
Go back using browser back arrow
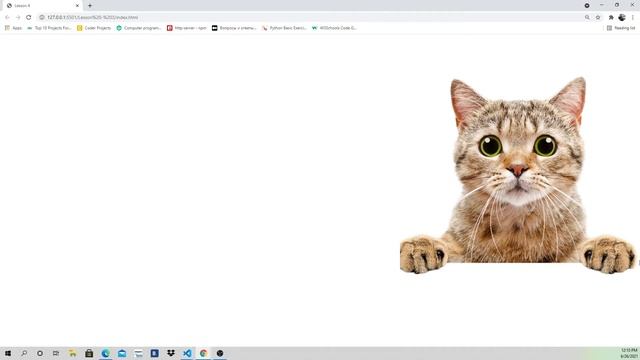click(x=7, y=17)
